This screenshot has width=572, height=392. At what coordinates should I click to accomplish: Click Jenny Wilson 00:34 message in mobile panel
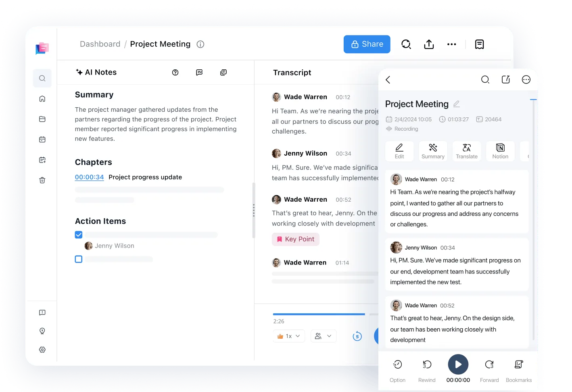click(x=457, y=264)
